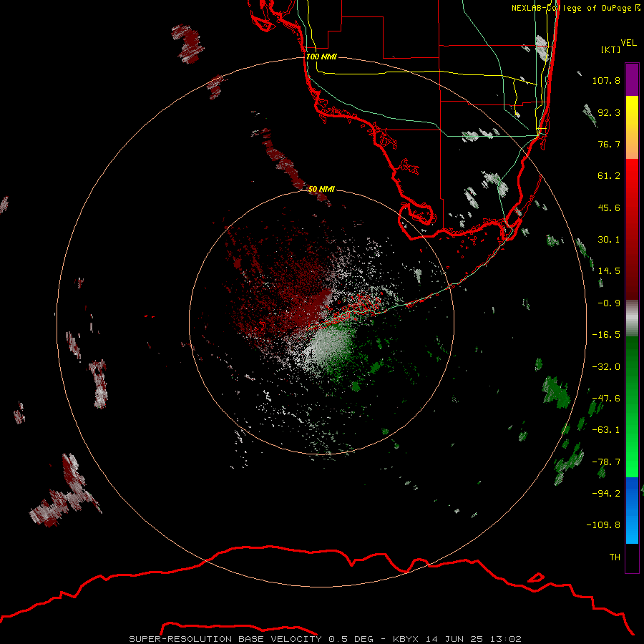
Task: Click the "100 NMI" range ring label
Action: point(321,57)
